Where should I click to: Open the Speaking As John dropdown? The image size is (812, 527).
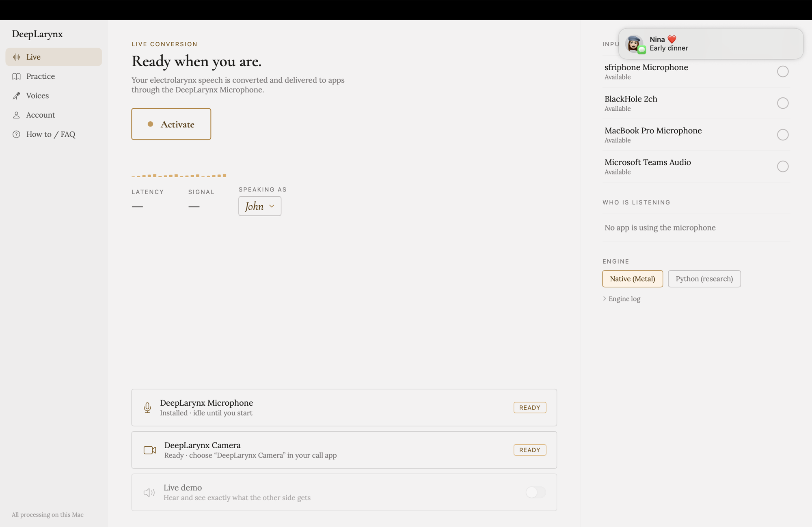(260, 206)
